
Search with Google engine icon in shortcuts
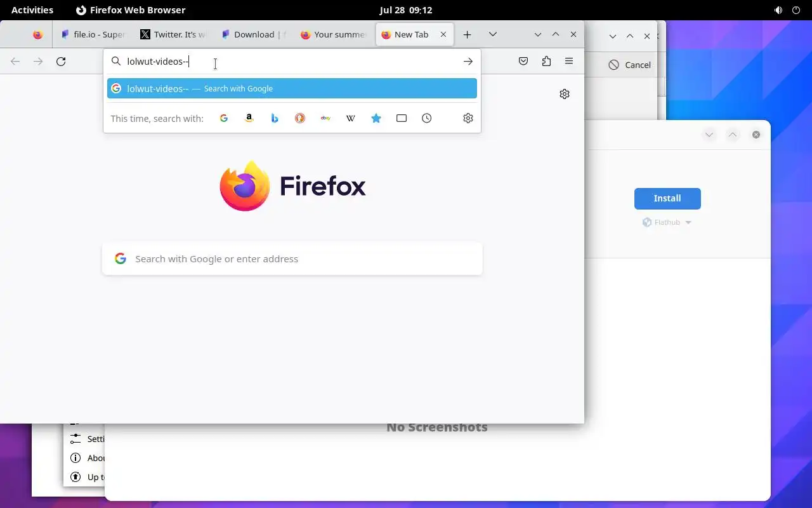click(x=223, y=118)
